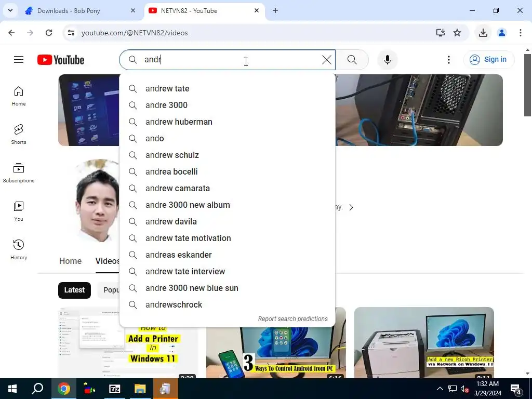
Task: Click the Sign in button
Action: pos(488,60)
